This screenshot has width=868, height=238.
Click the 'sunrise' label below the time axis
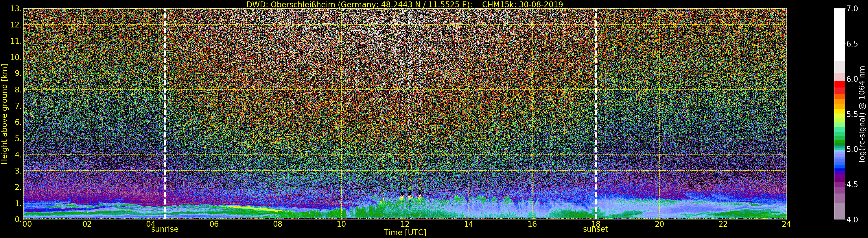pyautogui.click(x=165, y=229)
